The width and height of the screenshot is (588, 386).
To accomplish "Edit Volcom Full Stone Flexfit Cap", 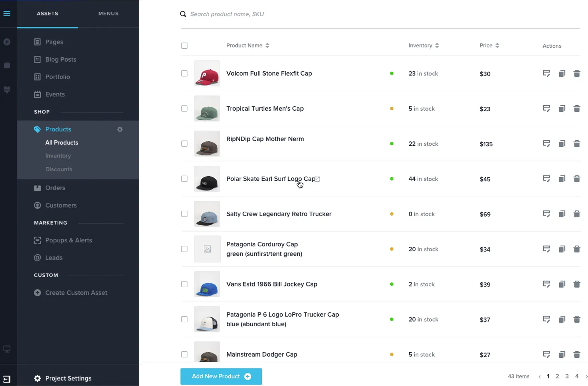I will coord(546,73).
